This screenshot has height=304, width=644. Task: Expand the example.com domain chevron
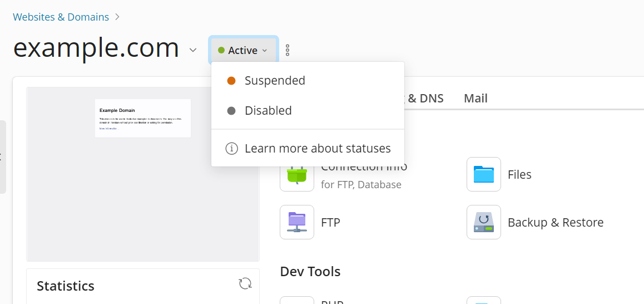(193, 50)
